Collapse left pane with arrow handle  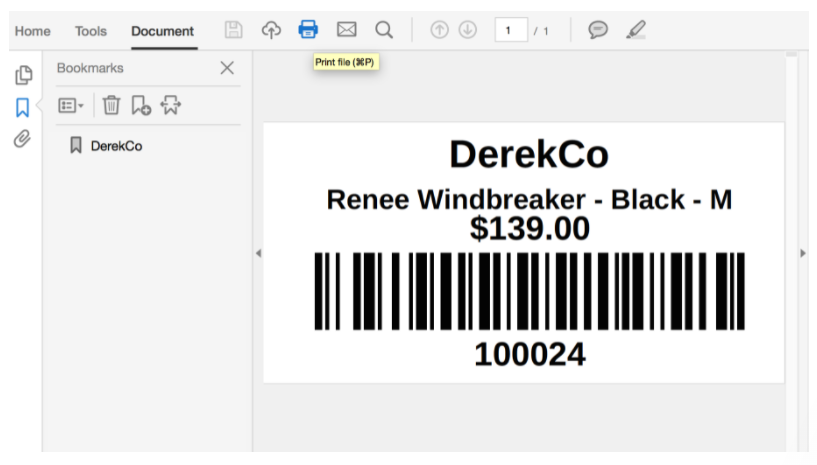258,253
